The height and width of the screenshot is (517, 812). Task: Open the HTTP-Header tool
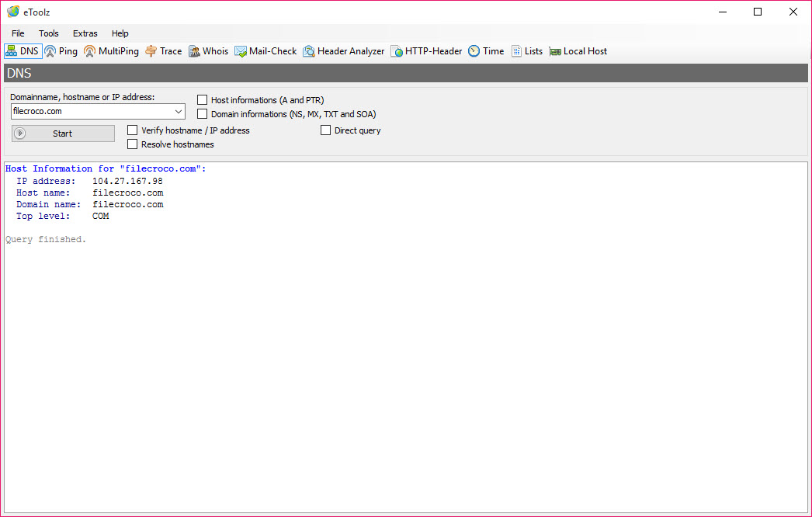coord(426,51)
